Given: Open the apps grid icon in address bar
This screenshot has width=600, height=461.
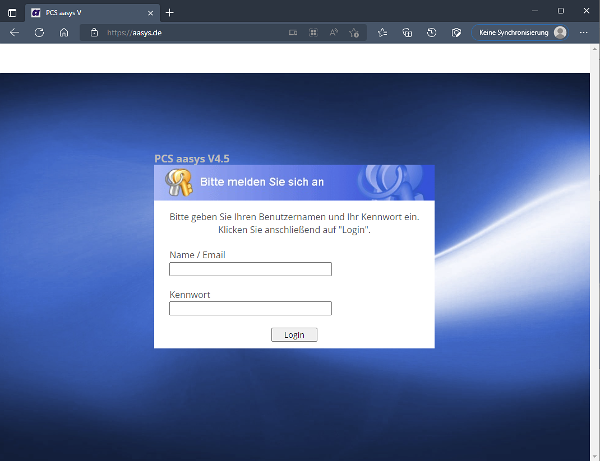Looking at the screenshot, I should pos(313,33).
